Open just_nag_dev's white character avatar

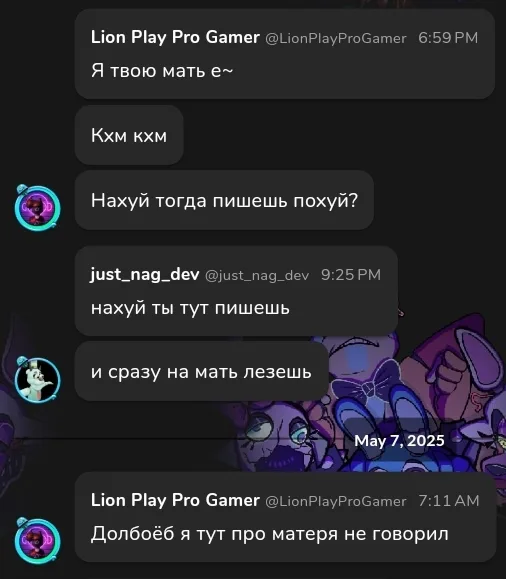click(37, 380)
